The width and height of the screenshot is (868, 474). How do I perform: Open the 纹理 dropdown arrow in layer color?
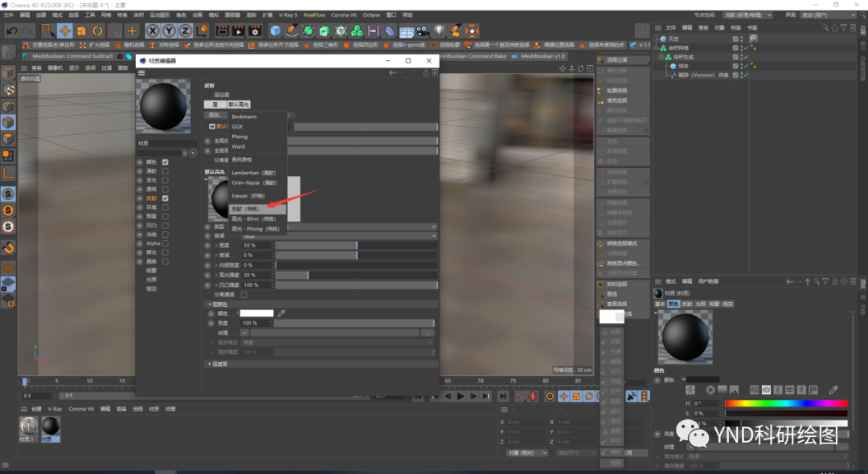(244, 333)
